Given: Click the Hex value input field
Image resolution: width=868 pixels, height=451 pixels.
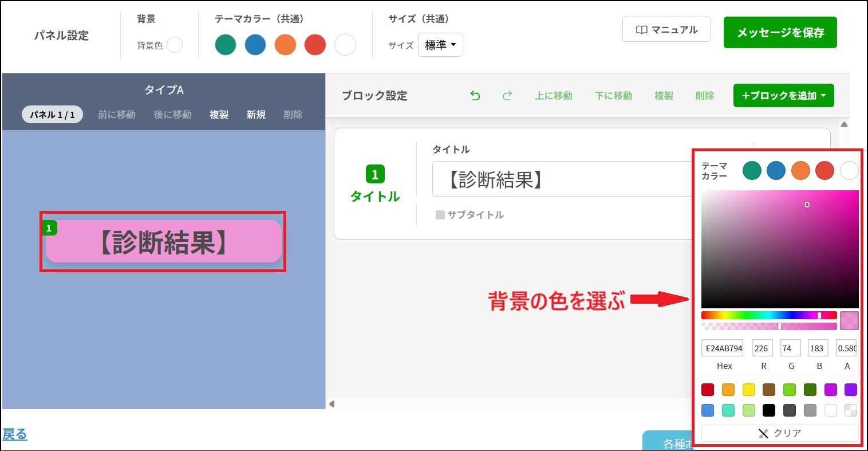Looking at the screenshot, I should (x=722, y=348).
